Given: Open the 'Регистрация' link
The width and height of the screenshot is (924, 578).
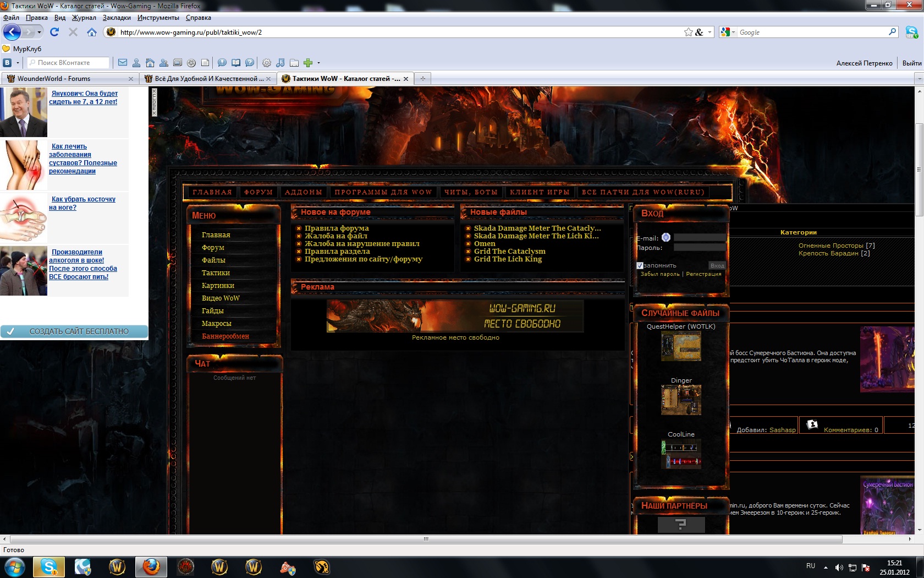Looking at the screenshot, I should pos(703,274).
